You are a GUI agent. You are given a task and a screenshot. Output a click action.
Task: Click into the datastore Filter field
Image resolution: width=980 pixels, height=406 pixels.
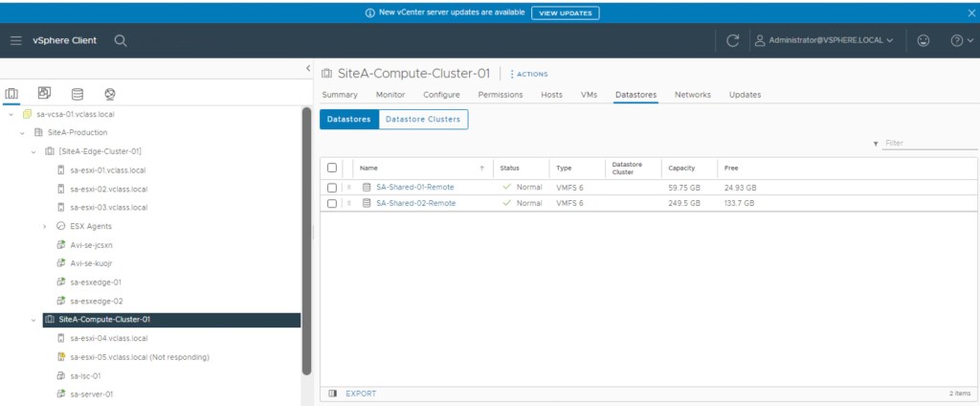pyautogui.click(x=928, y=143)
